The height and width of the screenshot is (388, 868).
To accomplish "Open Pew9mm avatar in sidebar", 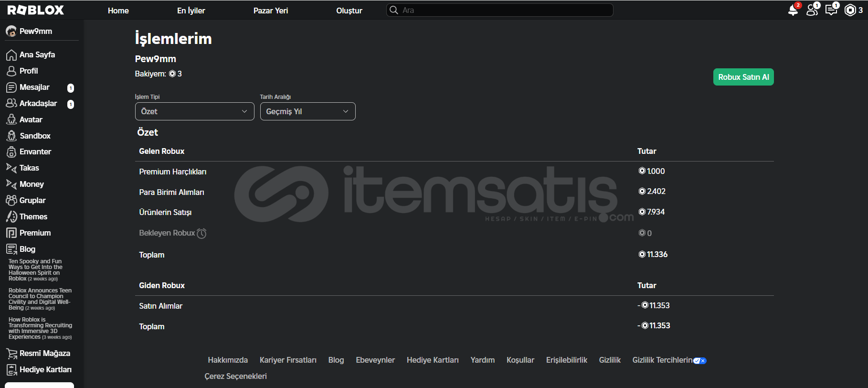I will click(11, 31).
